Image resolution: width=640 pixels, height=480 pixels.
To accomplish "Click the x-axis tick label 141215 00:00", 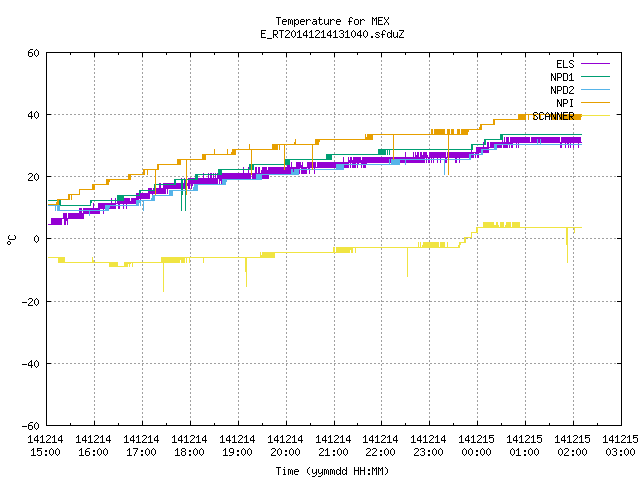I will pyautogui.click(x=476, y=446).
